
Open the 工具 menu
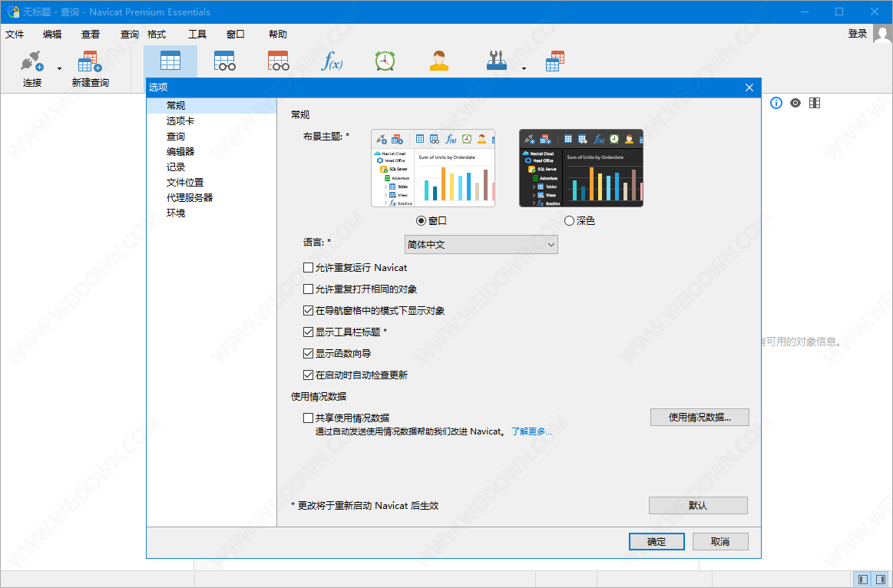coord(197,34)
